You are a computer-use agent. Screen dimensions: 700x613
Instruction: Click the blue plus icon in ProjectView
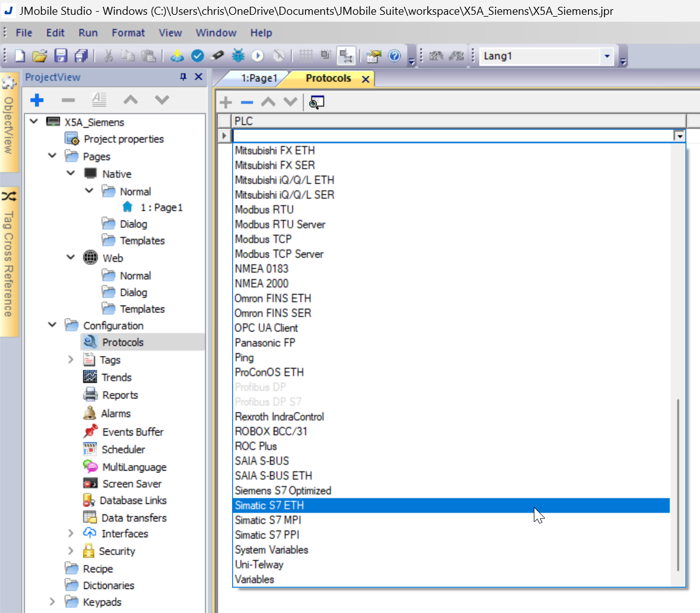point(37,100)
